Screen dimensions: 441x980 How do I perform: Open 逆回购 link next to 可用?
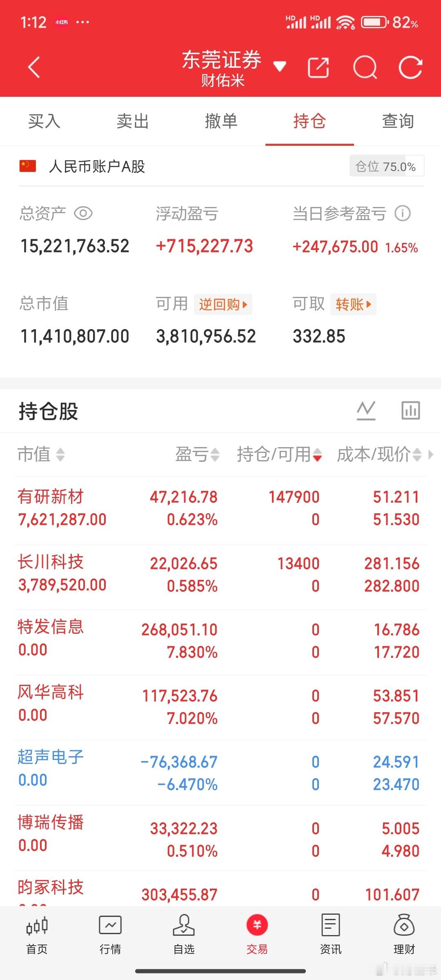point(223,304)
